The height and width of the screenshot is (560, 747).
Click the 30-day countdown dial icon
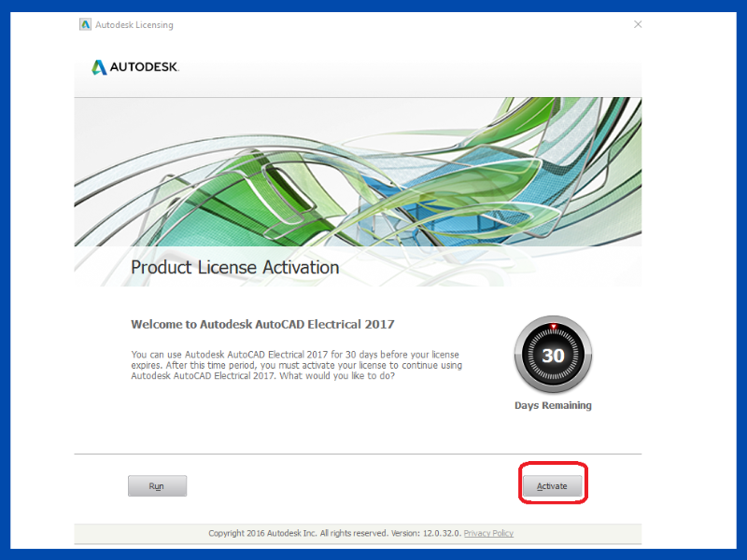553,355
